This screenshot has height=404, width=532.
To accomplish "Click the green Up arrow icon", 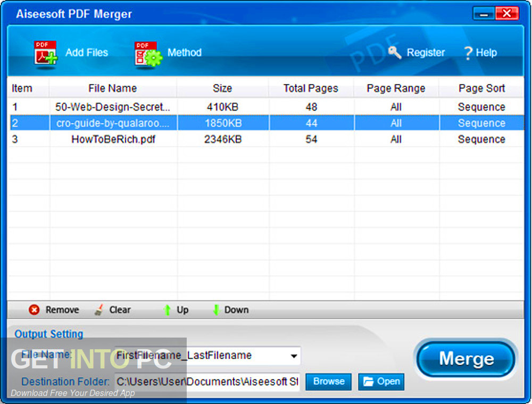I will [x=167, y=309].
